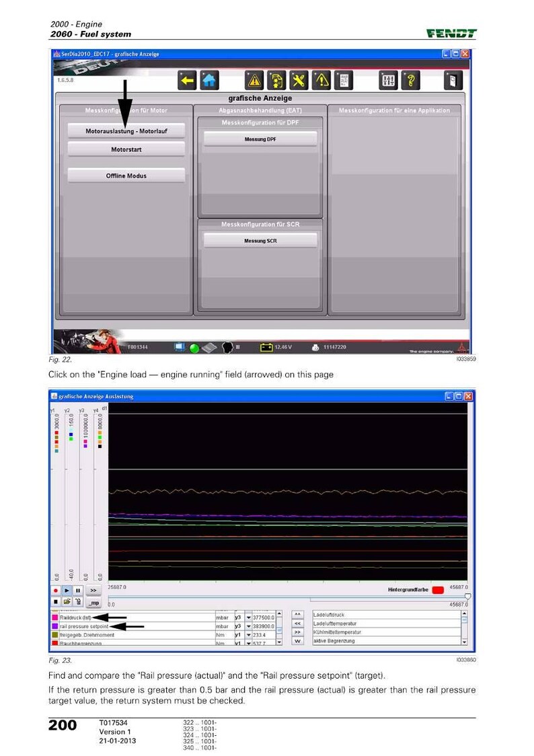Click the document transfer toolbar icon

tap(276, 81)
